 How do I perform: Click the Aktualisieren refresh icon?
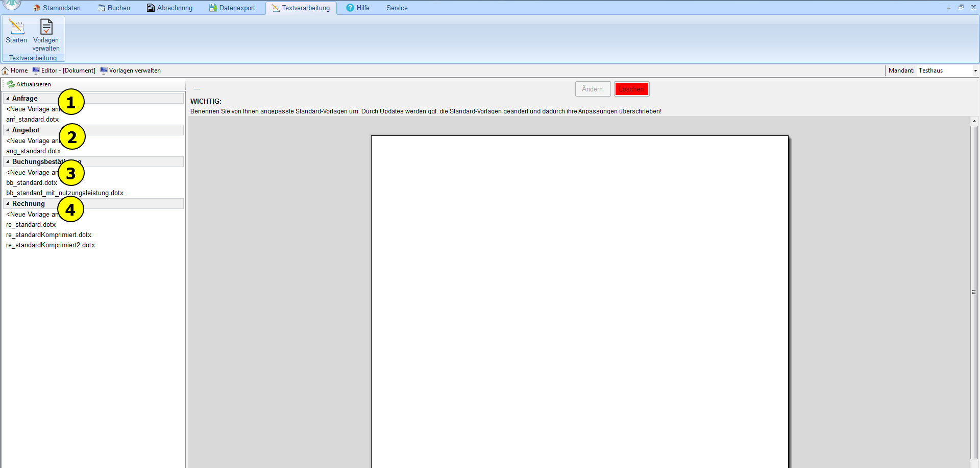click(x=11, y=84)
